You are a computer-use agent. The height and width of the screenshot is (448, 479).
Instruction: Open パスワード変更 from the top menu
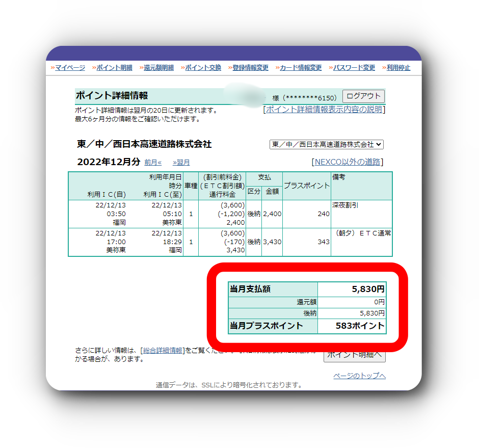click(x=354, y=68)
